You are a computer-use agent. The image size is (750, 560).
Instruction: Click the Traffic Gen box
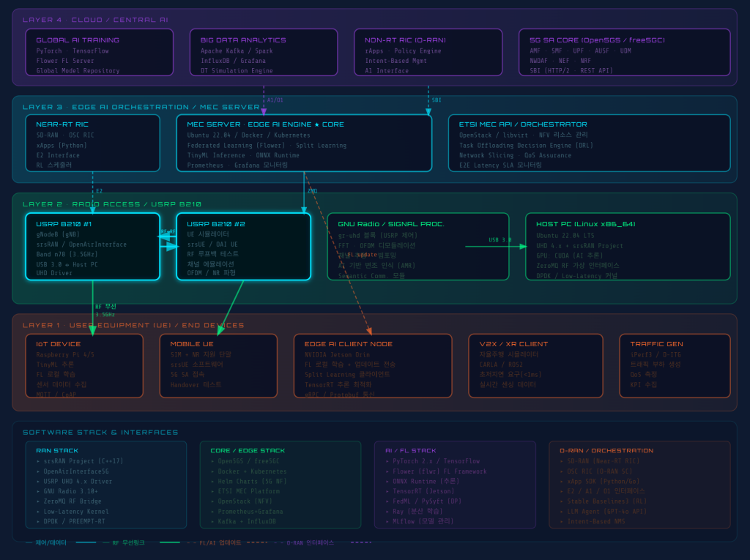coord(675,365)
